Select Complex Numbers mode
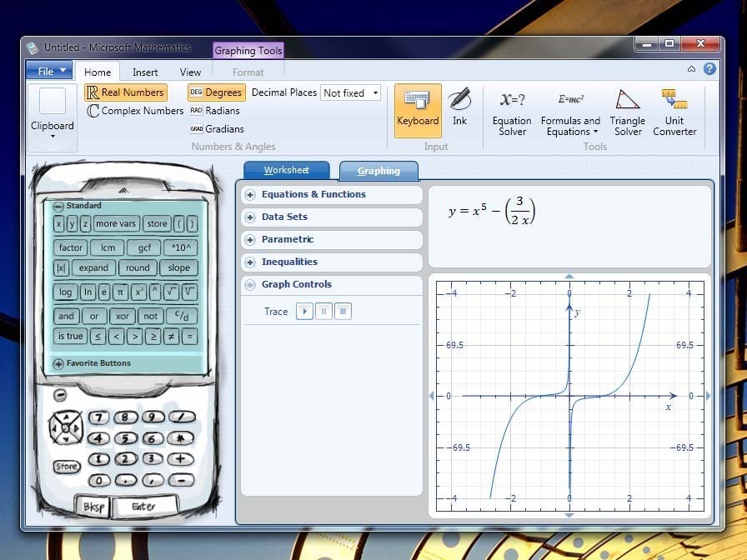 [135, 111]
